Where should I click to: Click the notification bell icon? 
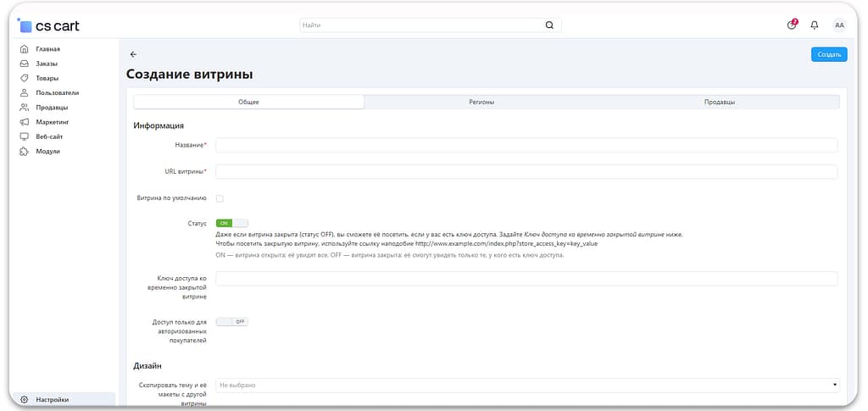[815, 25]
